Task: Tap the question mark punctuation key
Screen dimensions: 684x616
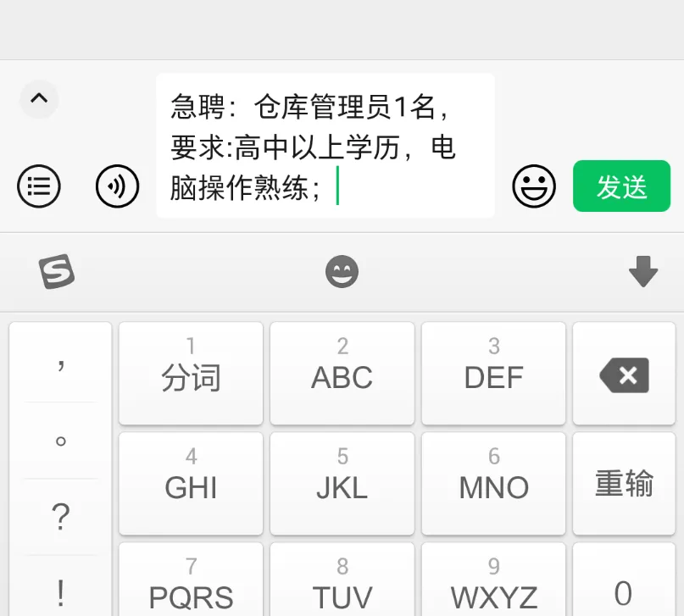Action: pyautogui.click(x=61, y=517)
